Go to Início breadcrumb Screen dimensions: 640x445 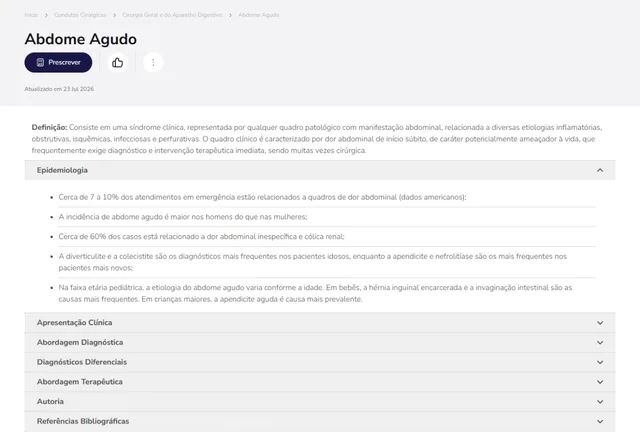31,15
